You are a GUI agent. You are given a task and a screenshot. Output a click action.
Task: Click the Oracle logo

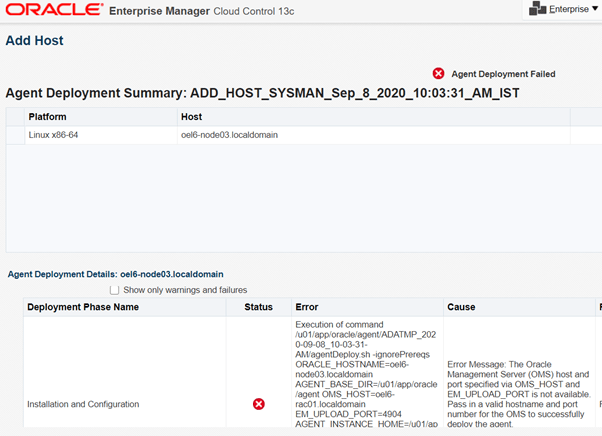[x=54, y=10]
